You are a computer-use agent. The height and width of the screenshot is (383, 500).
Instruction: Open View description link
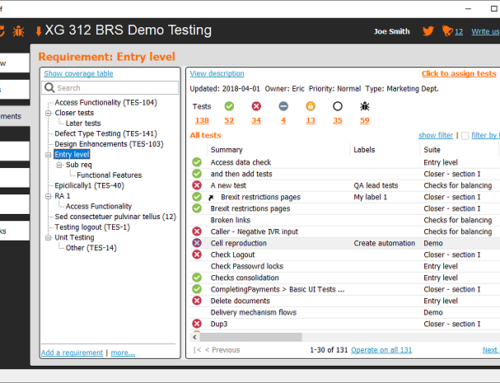point(217,73)
